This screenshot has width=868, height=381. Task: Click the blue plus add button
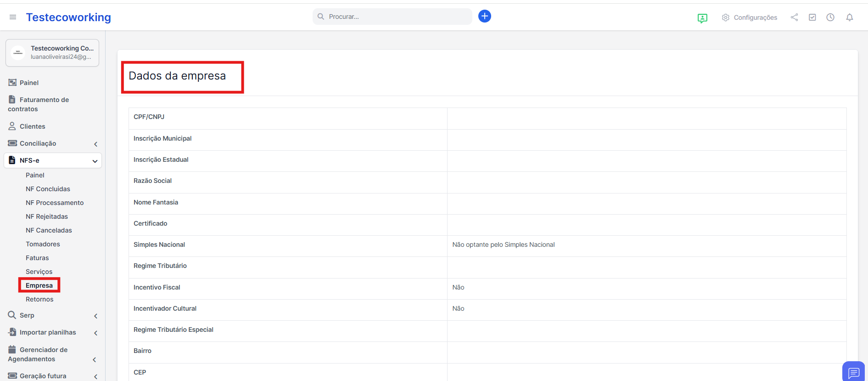coord(484,17)
